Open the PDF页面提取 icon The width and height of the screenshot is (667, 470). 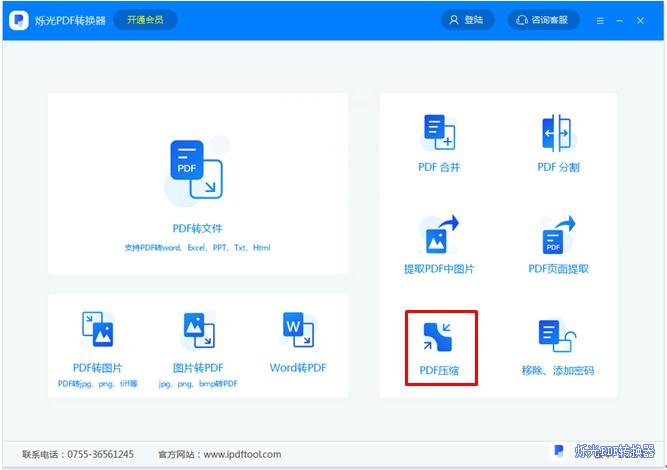click(x=557, y=234)
